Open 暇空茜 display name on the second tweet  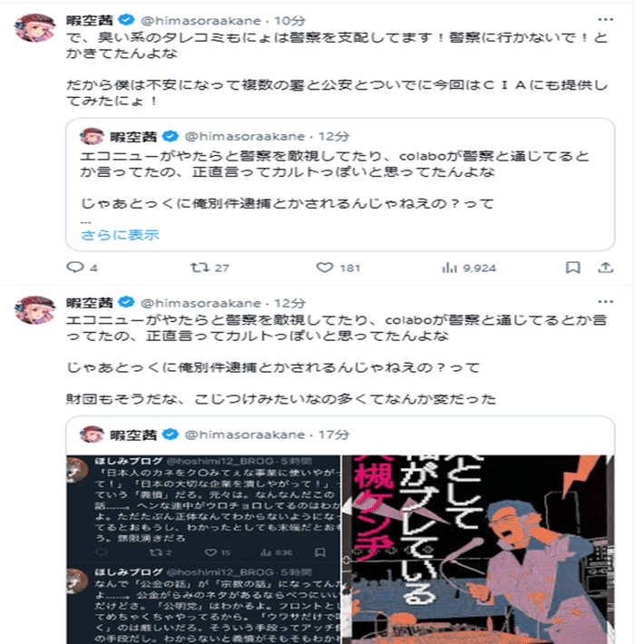point(89,303)
